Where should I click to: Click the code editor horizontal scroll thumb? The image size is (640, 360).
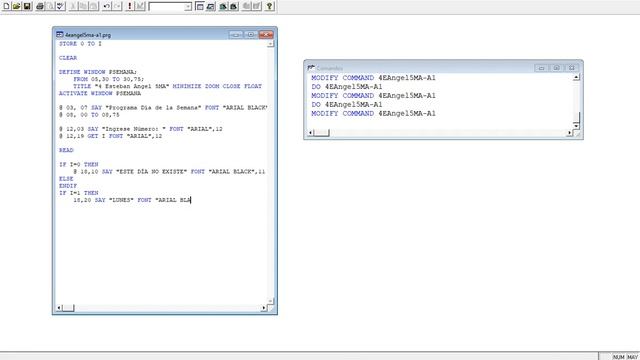pyautogui.click(x=68, y=308)
